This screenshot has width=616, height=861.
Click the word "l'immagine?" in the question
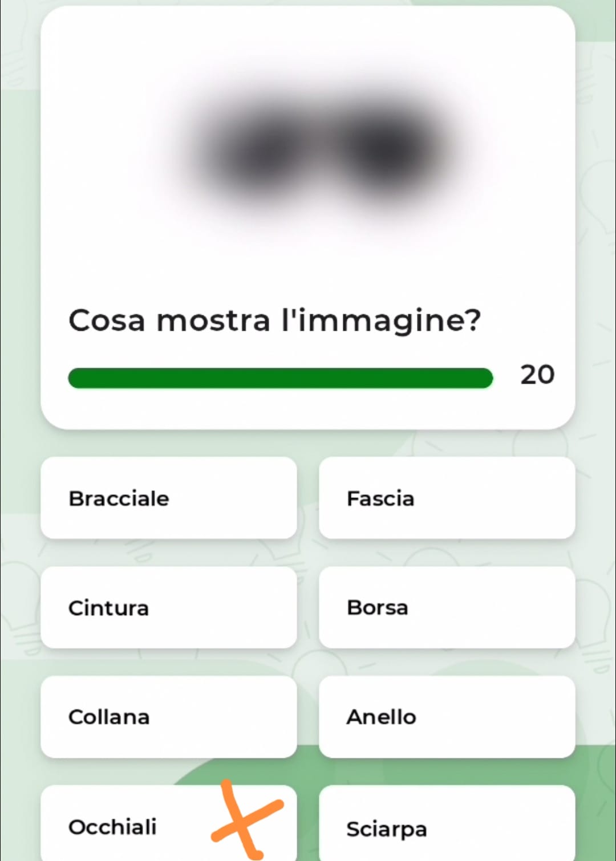tap(381, 320)
